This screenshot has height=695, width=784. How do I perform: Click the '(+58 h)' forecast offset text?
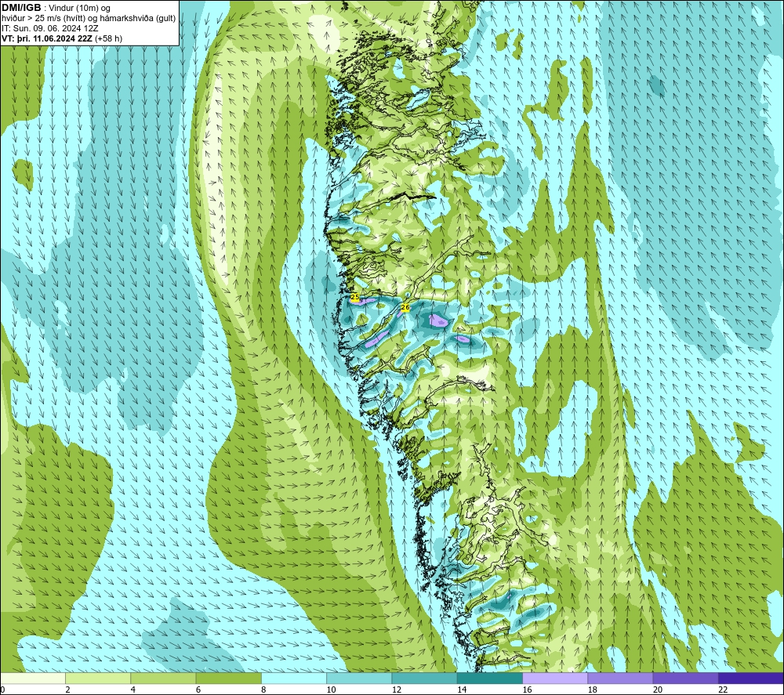(108, 38)
